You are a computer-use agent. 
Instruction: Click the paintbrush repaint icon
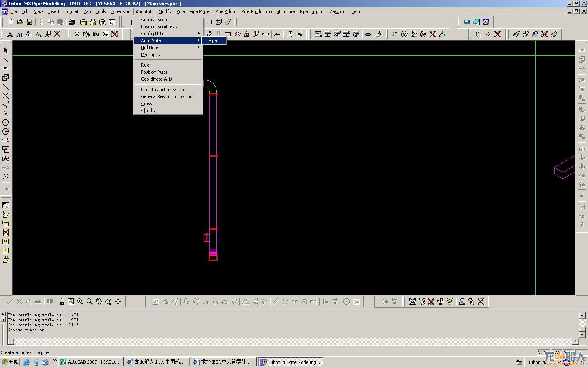click(61, 302)
